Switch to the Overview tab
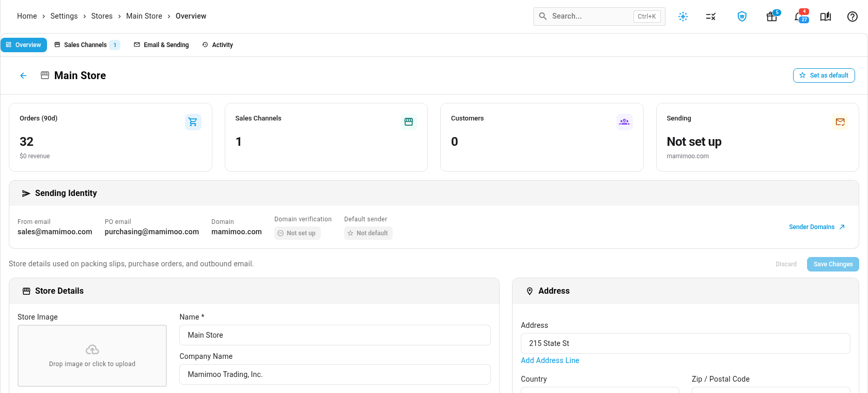The height and width of the screenshot is (393, 868). (24, 45)
